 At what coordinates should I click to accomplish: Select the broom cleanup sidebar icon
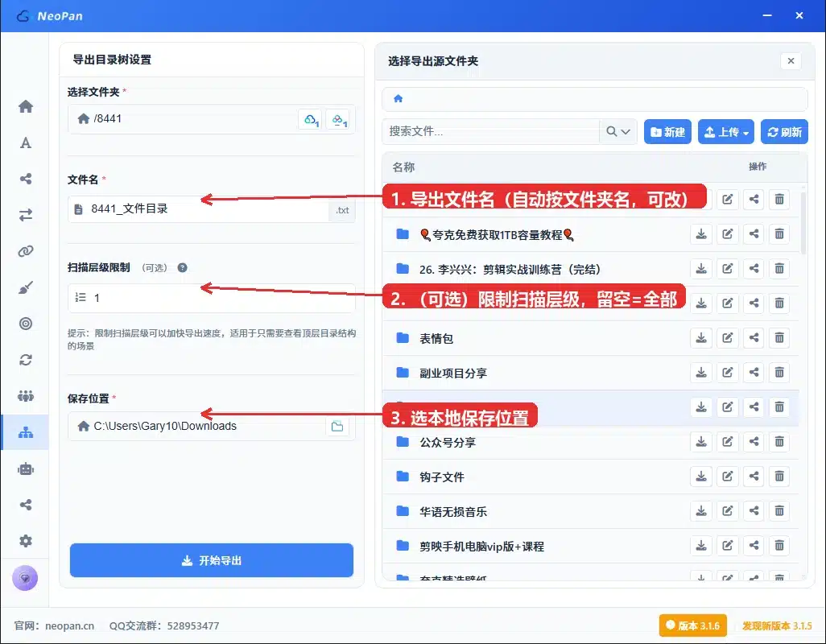point(25,287)
